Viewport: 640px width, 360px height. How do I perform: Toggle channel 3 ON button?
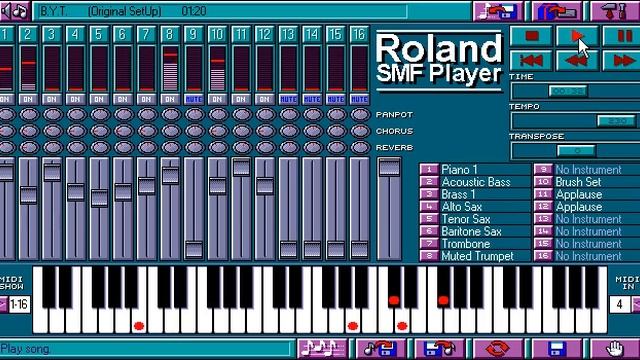[x=52, y=99]
